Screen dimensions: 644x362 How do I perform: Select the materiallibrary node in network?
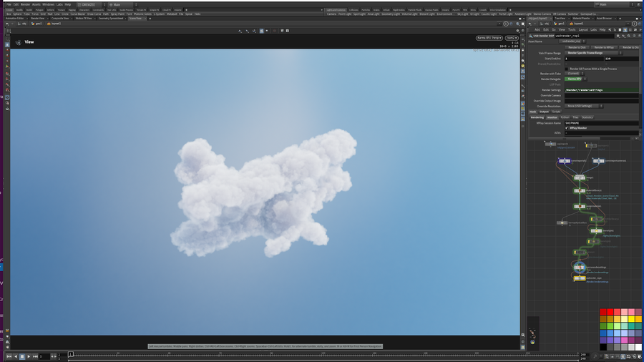pyautogui.click(x=580, y=190)
